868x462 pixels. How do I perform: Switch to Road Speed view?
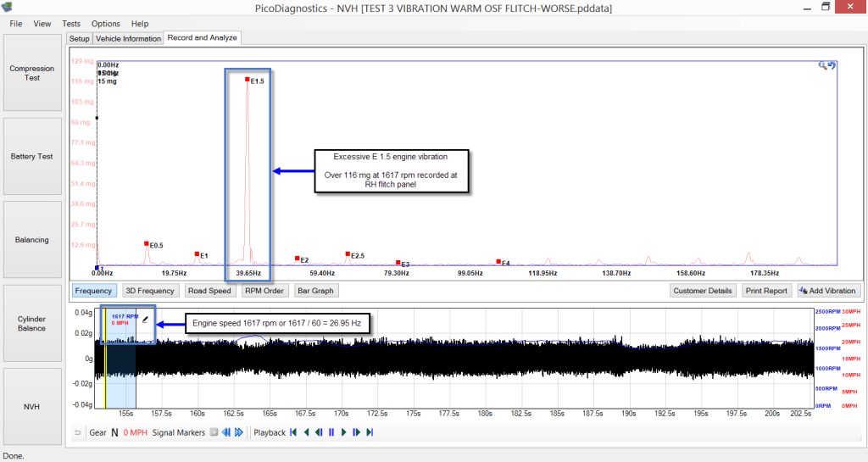coord(209,291)
